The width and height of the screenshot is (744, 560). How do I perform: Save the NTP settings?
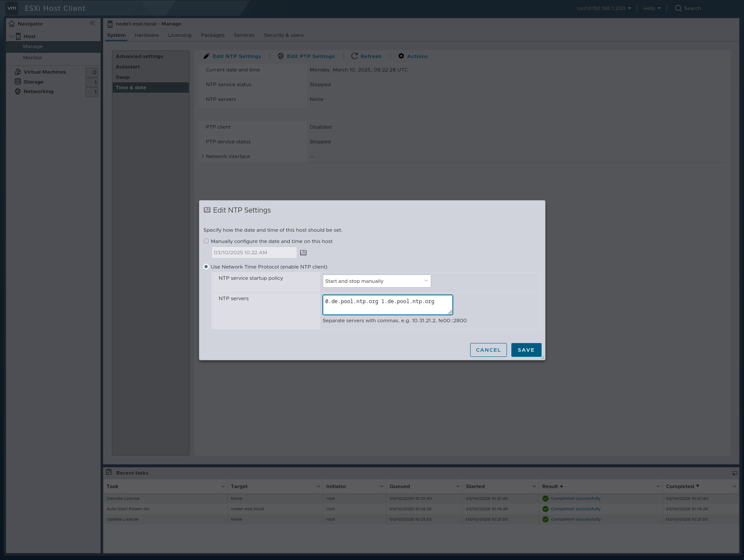coord(526,350)
